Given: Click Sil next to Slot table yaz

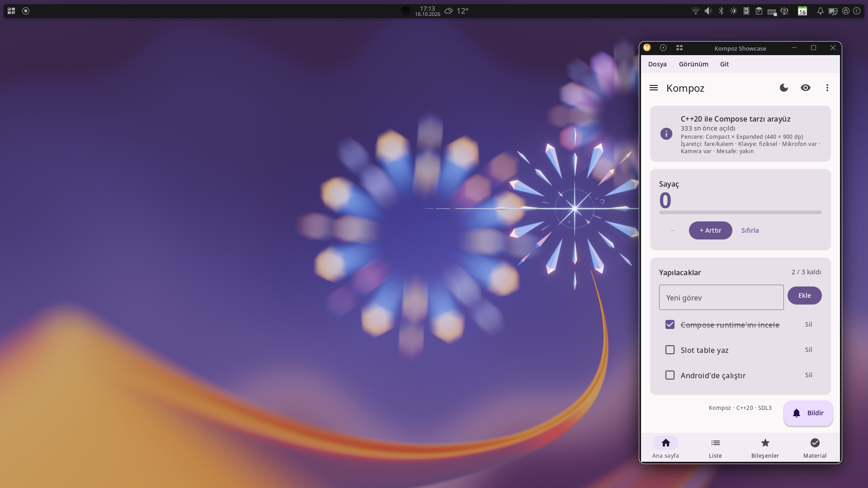Looking at the screenshot, I should pyautogui.click(x=808, y=350).
